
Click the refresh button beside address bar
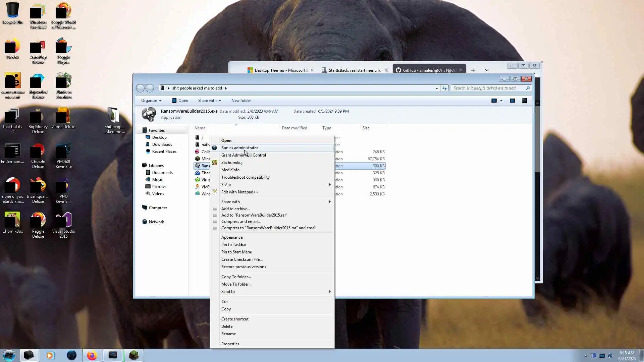[444, 88]
